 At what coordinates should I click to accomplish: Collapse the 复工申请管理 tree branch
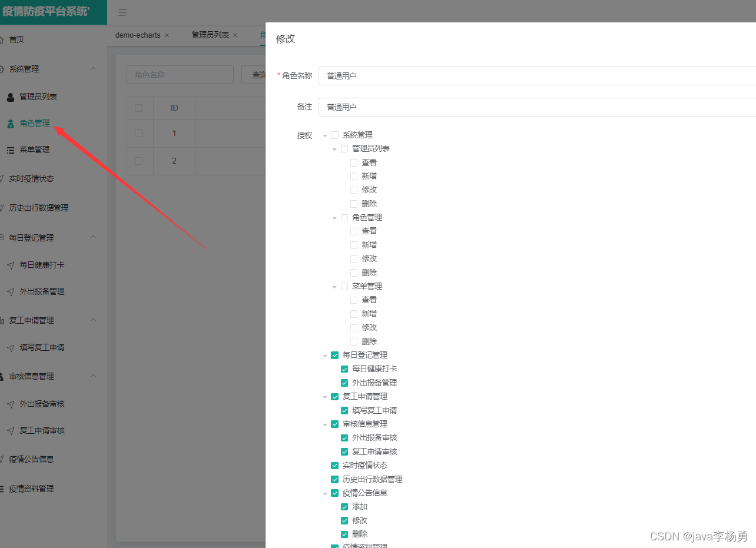tap(325, 396)
